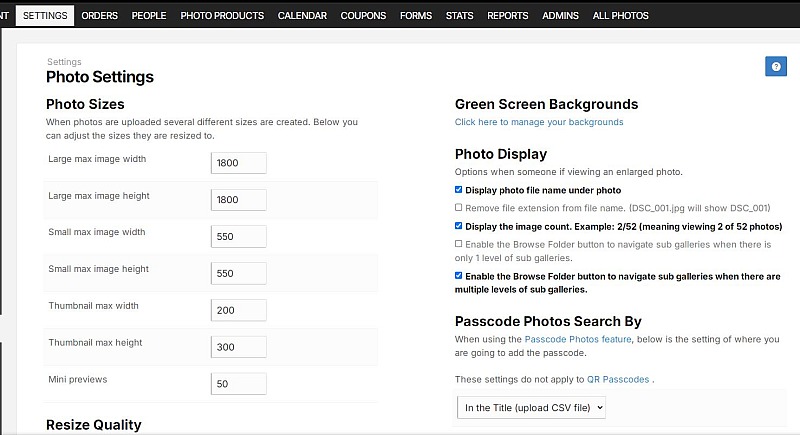Viewport: 800px width, 435px height.
Task: Select the Mini previews value field
Action: pyautogui.click(x=238, y=383)
